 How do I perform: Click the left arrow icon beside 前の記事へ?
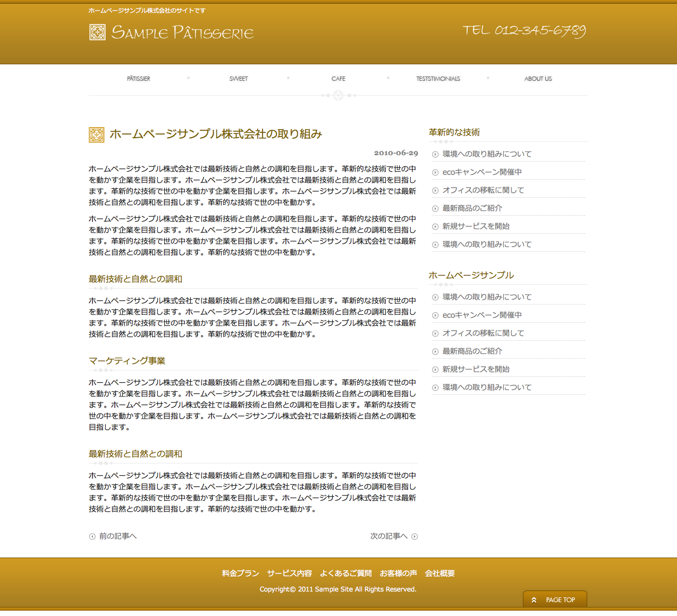click(92, 537)
